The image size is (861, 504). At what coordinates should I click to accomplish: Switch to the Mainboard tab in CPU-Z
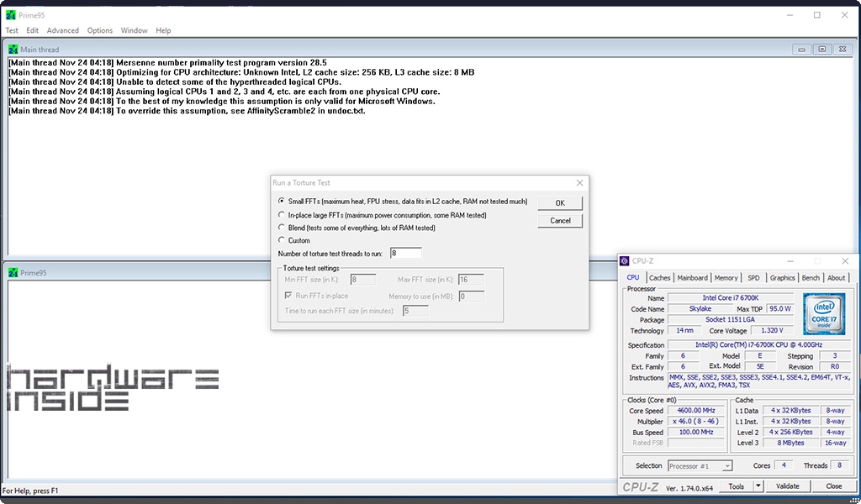[x=693, y=278]
